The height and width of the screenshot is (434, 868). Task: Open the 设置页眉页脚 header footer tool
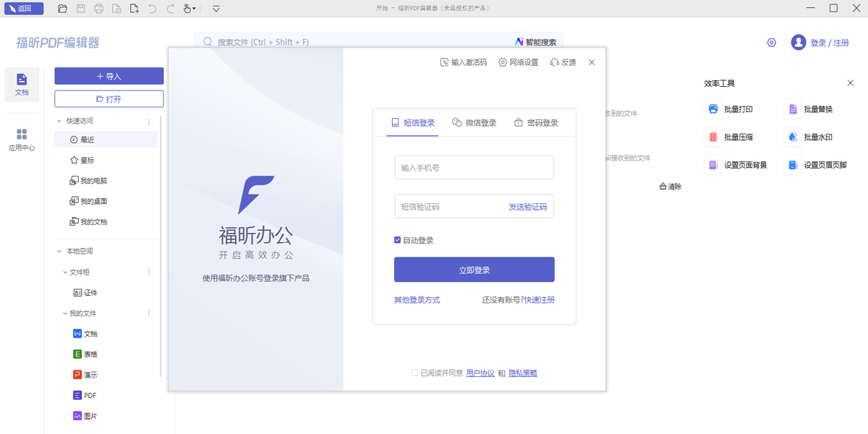818,164
